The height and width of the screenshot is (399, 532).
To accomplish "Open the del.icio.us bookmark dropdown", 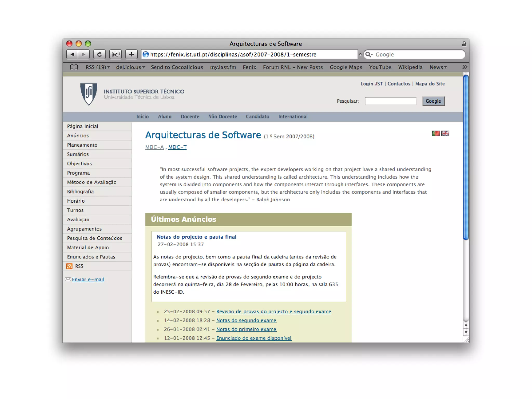I will point(130,67).
